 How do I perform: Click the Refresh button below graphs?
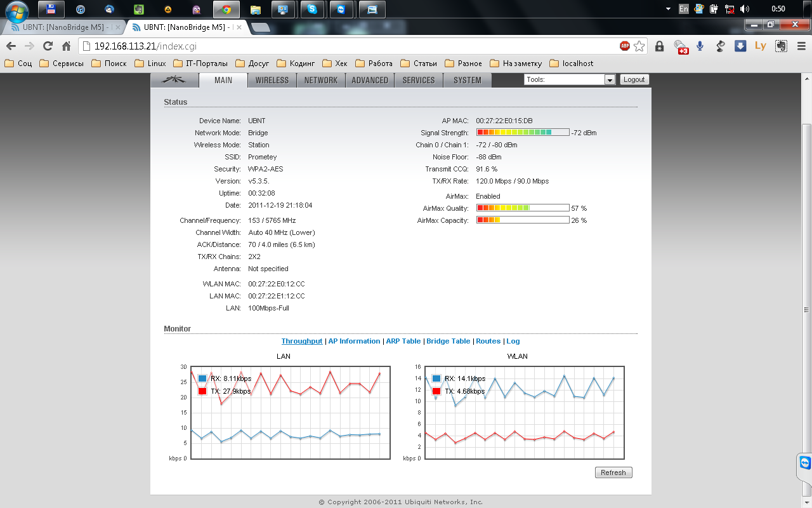tap(613, 472)
